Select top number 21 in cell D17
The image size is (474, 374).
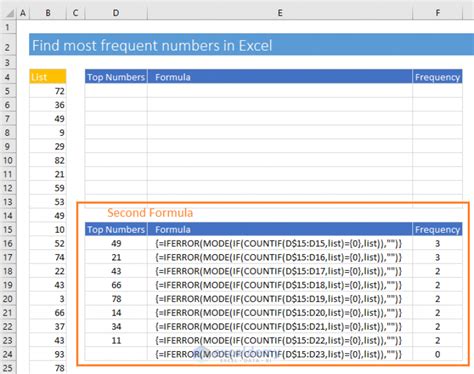[116, 257]
